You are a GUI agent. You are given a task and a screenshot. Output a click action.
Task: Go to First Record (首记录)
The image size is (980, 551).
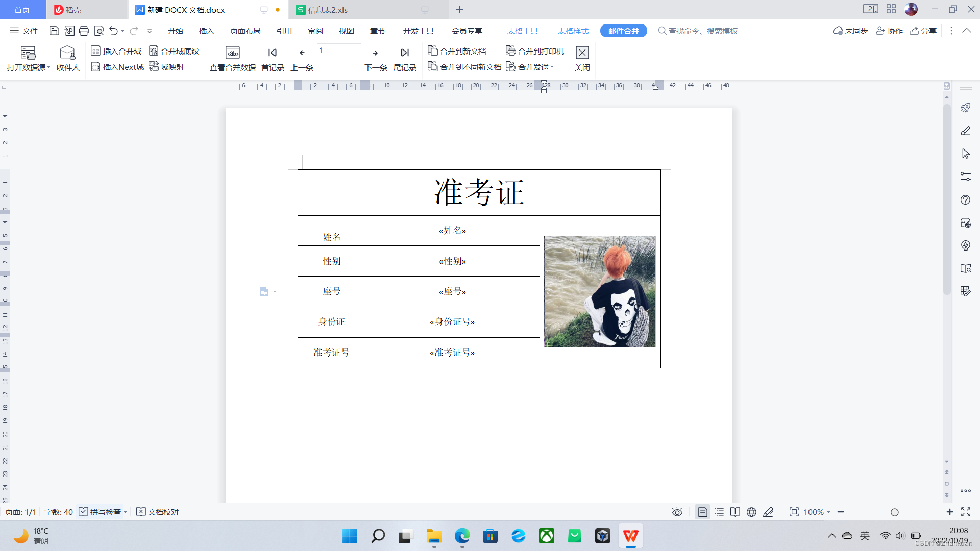click(273, 53)
